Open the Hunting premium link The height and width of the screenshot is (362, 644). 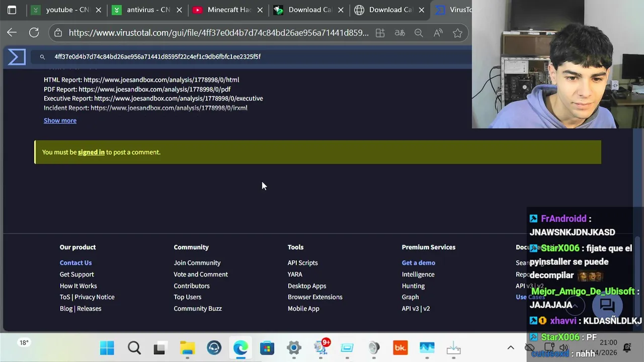(413, 286)
